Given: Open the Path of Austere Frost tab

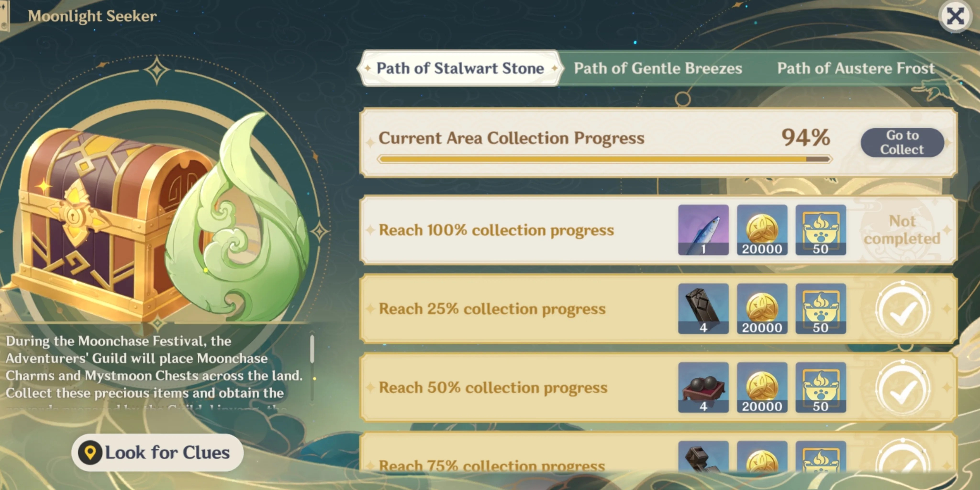Looking at the screenshot, I should [856, 68].
